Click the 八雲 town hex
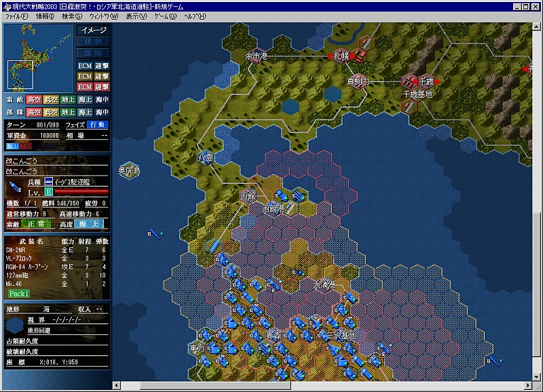 click(x=205, y=158)
